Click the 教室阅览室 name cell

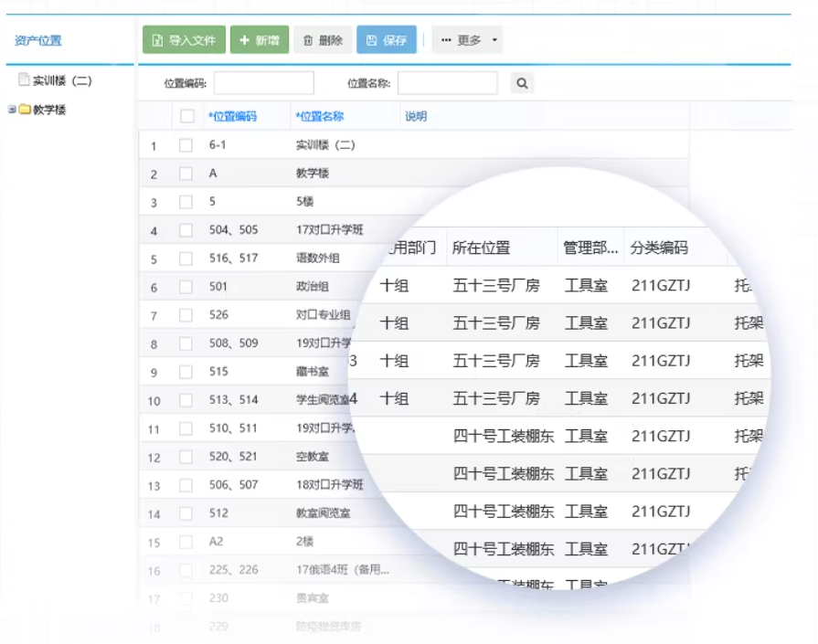pos(323,513)
